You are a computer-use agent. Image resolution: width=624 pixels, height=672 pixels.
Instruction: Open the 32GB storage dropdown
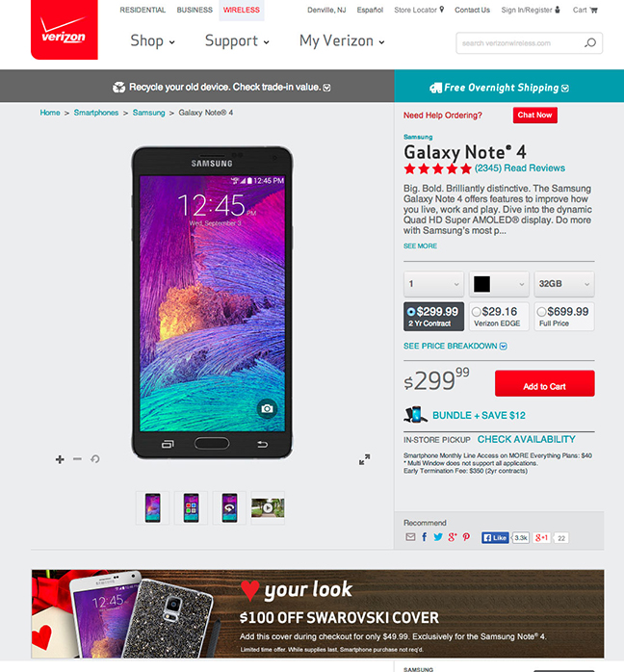point(564,284)
